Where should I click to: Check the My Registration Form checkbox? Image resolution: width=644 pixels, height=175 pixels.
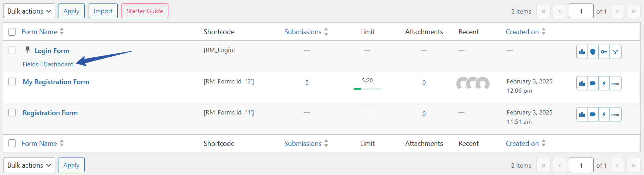(x=12, y=81)
